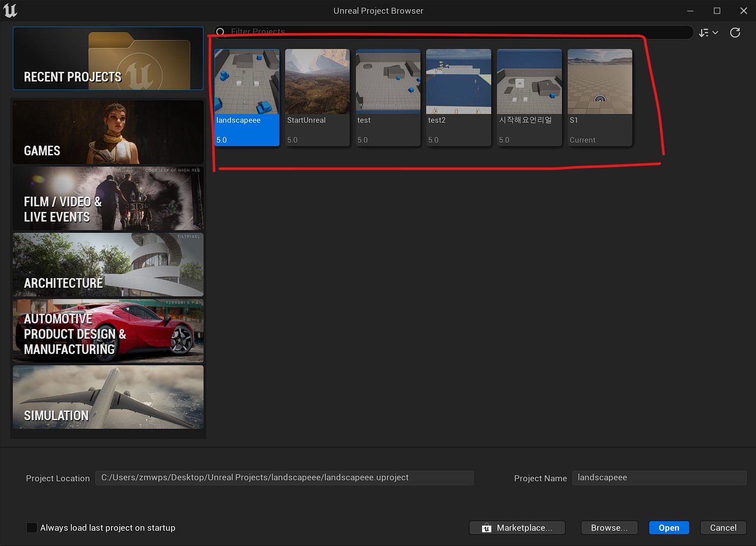Enable Always load last project on startup
Viewport: 756px width, 546px height.
[32, 528]
